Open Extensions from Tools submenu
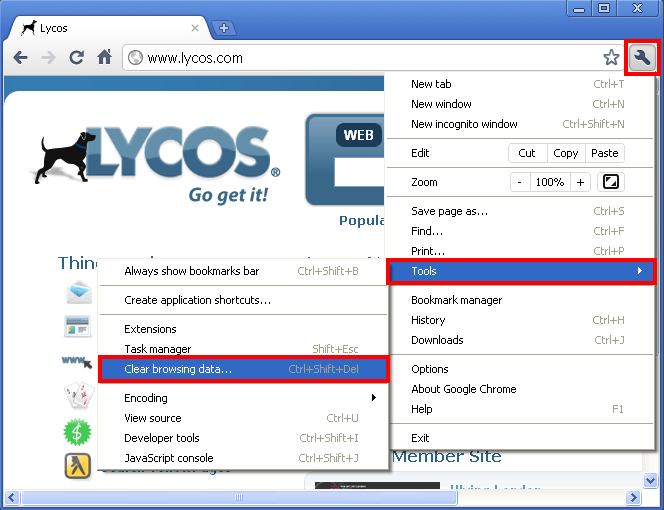The height and width of the screenshot is (510, 664). (x=243, y=329)
